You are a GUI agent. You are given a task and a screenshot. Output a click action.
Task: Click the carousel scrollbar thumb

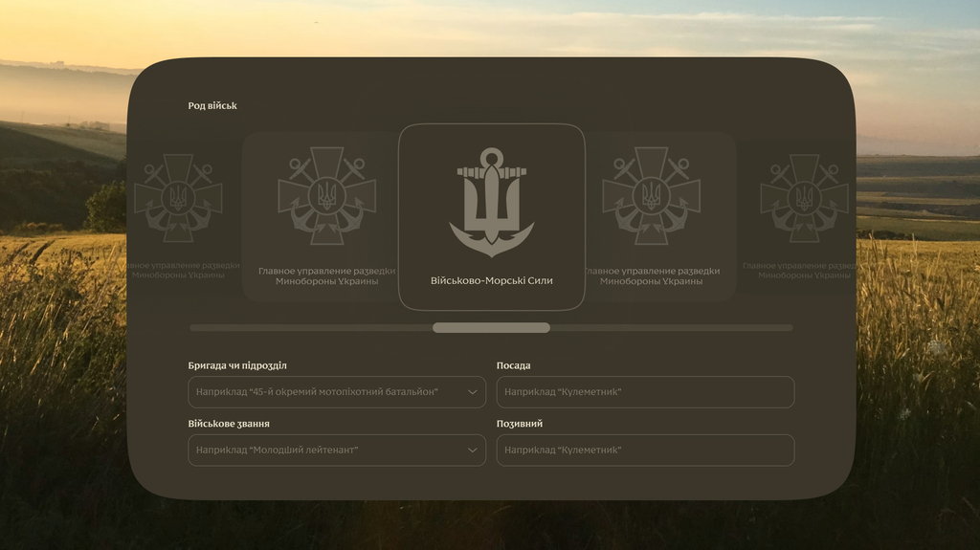point(491,327)
